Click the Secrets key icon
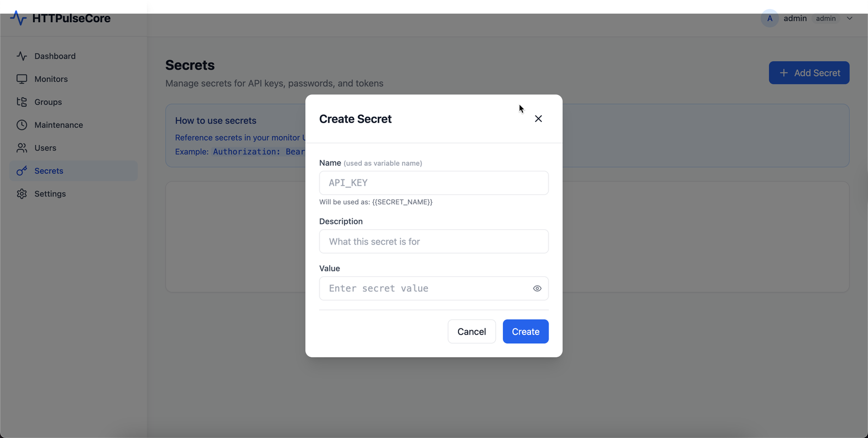This screenshot has width=868, height=438. tap(22, 171)
